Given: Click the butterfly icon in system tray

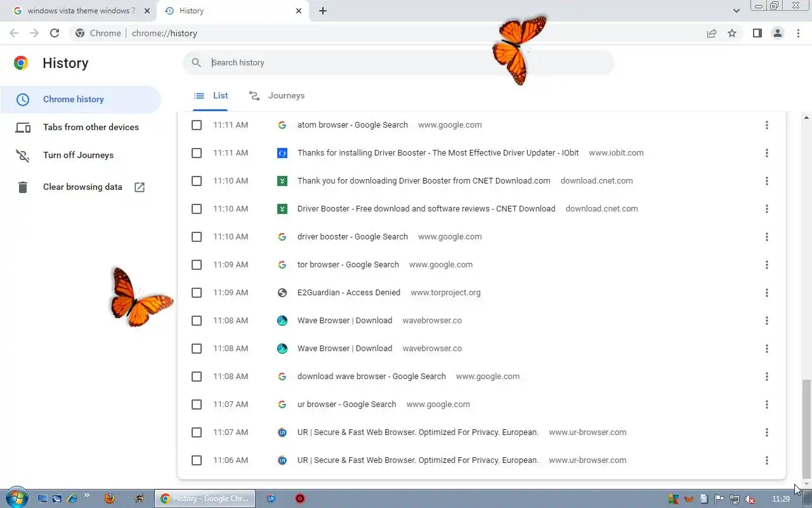Looking at the screenshot, I should point(688,499).
